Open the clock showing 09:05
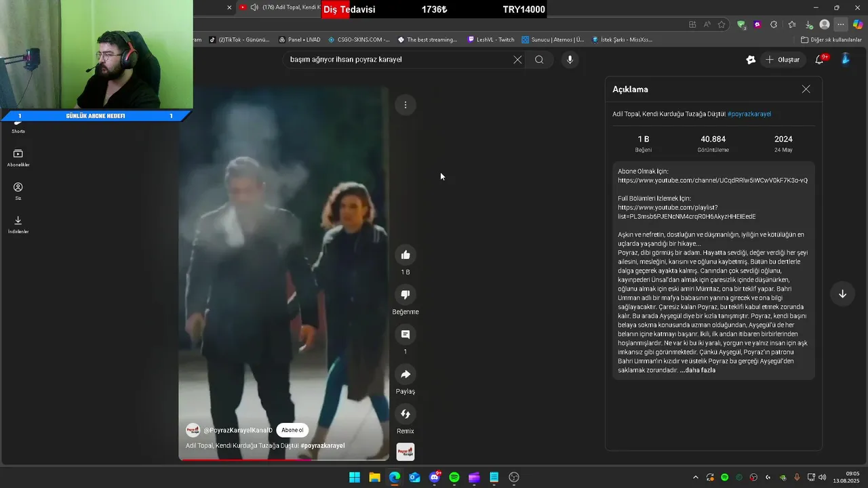 tap(848, 477)
